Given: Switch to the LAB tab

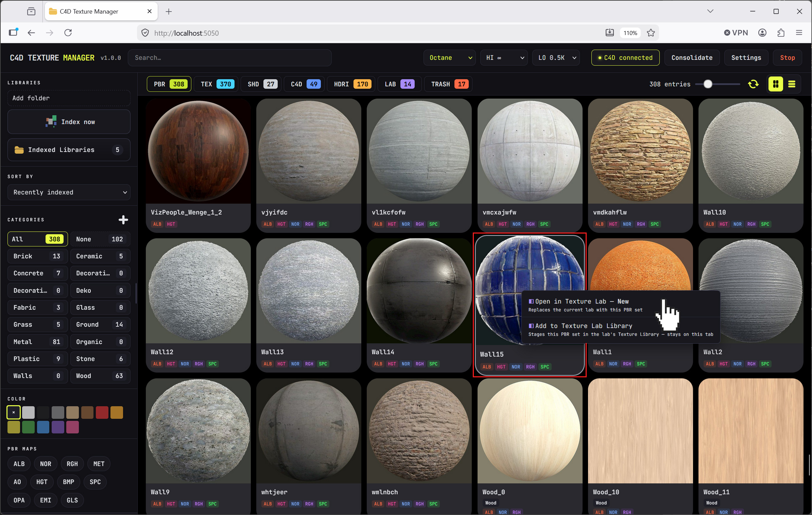Looking at the screenshot, I should point(400,84).
